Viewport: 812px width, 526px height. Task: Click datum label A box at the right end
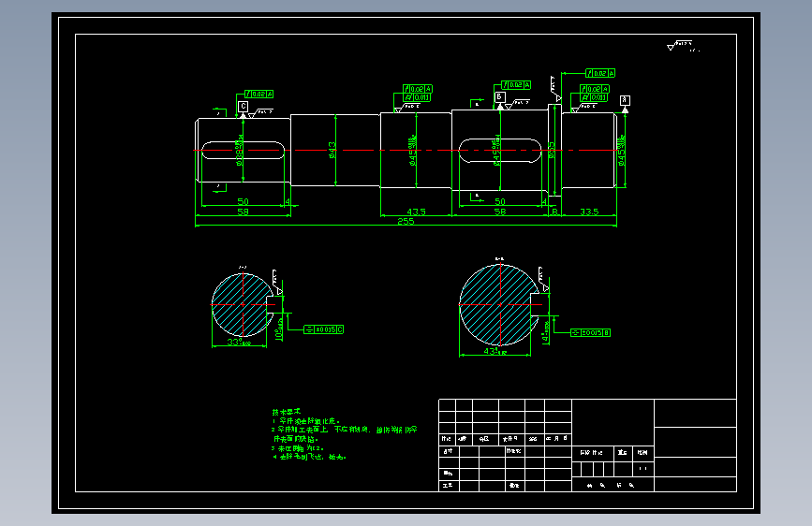tap(625, 100)
